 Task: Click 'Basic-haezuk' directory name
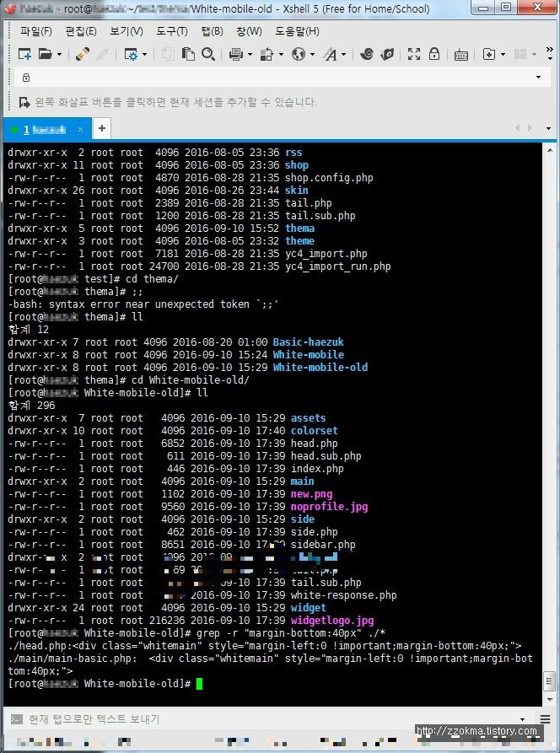point(309,342)
